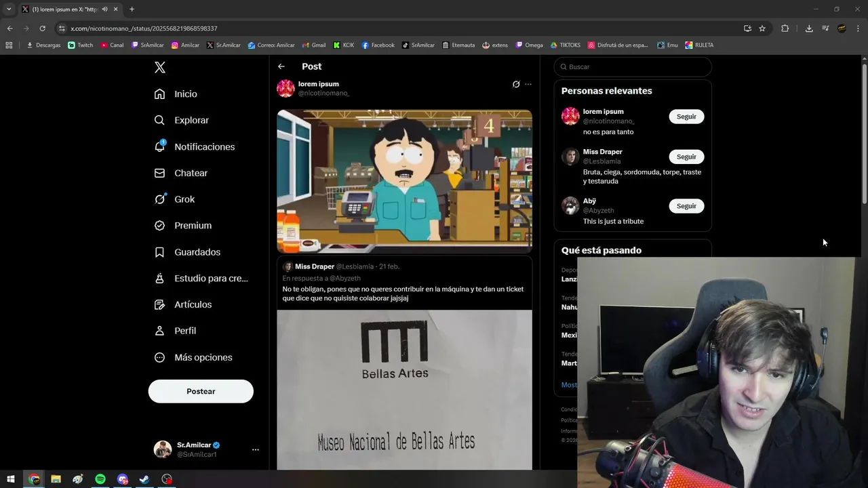Open lorem ipsum author avatar on post
868x488 pixels.
[x=285, y=88]
